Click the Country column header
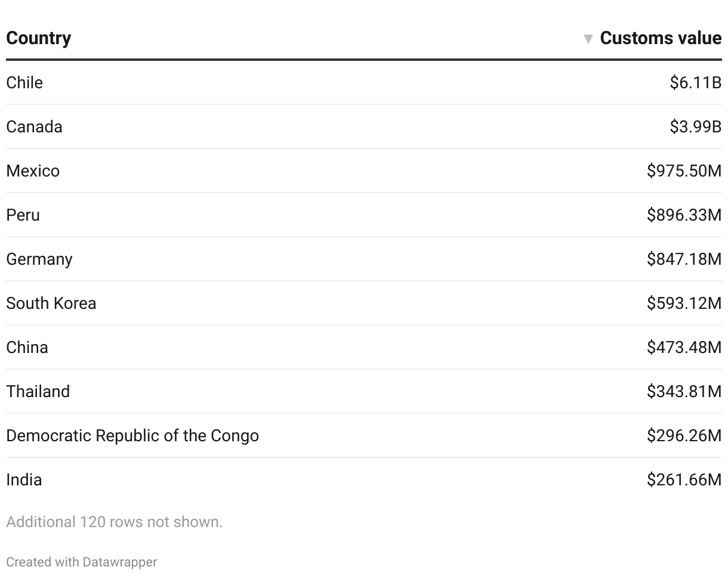The height and width of the screenshot is (576, 728). (x=39, y=38)
